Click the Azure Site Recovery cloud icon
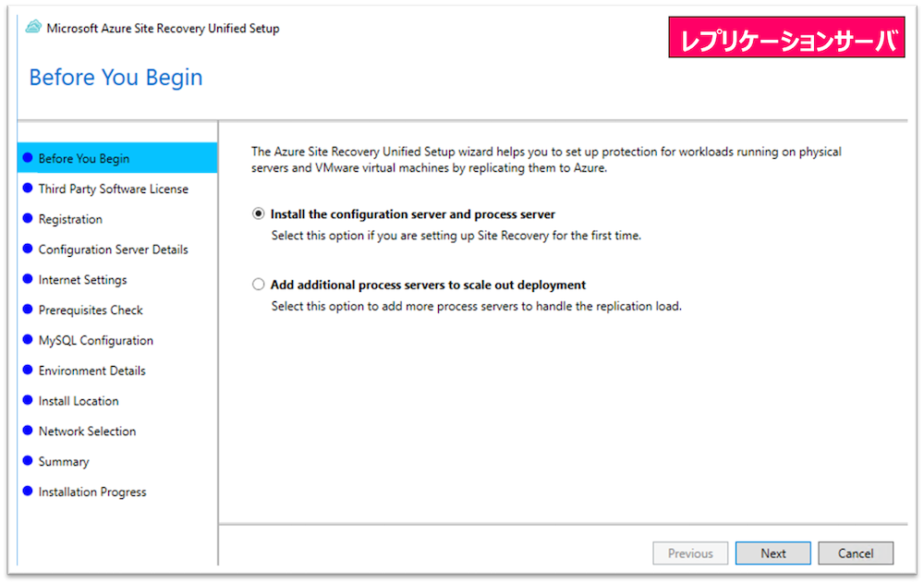This screenshot has width=924, height=584. pos(33,27)
